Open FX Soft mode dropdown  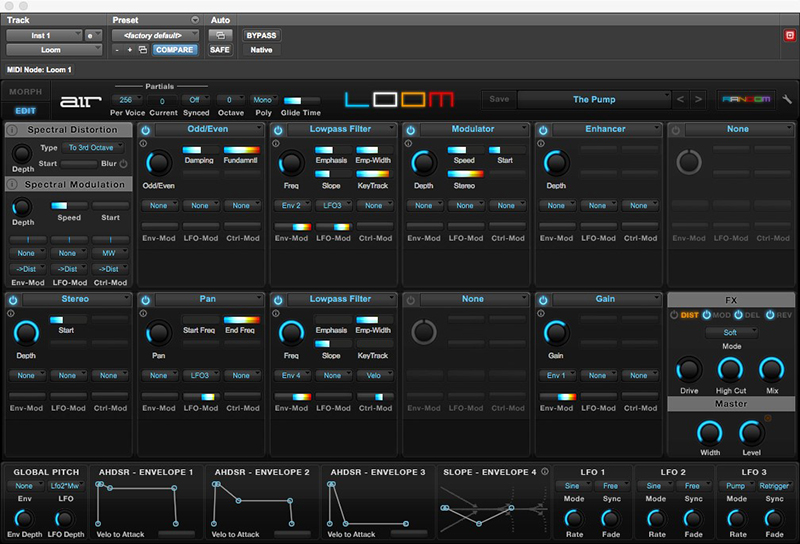point(731,332)
